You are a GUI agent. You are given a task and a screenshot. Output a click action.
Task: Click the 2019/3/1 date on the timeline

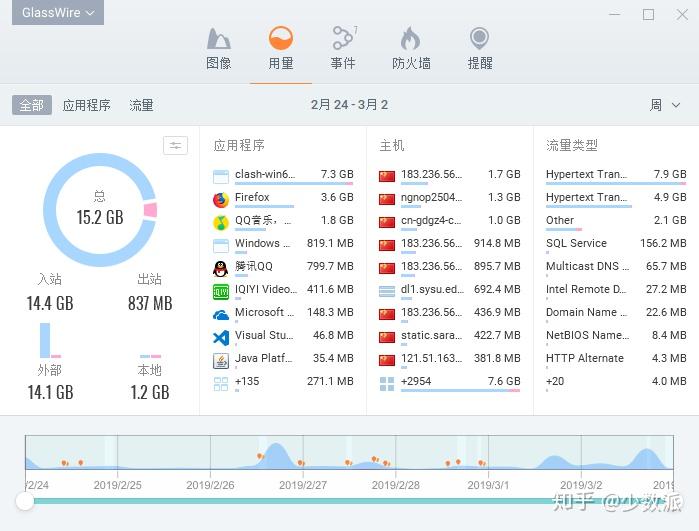pyautogui.click(x=488, y=485)
